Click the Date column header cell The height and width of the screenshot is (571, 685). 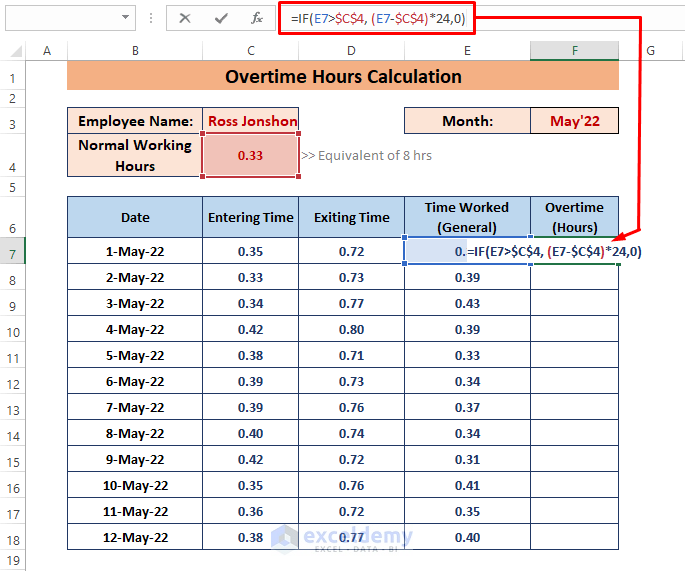tap(135, 217)
